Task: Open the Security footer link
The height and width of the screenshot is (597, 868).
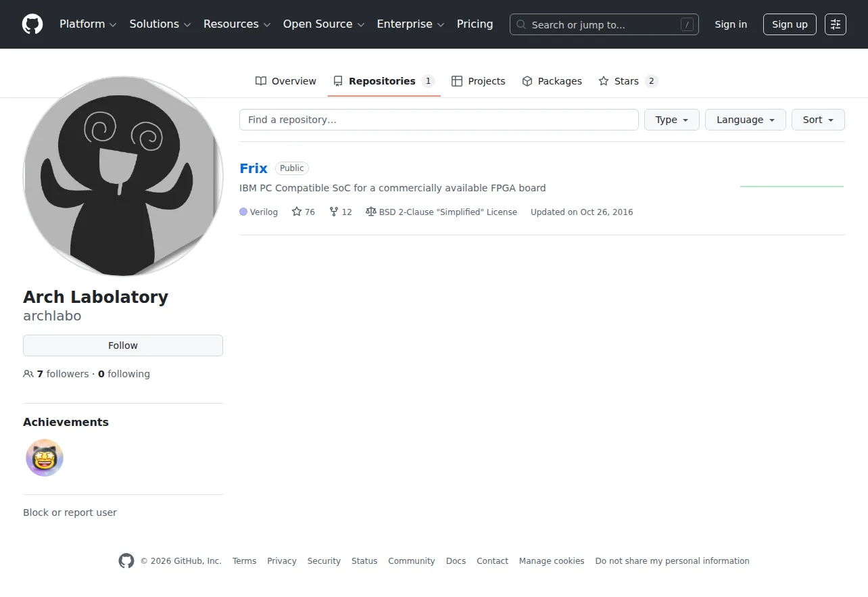Action: click(324, 561)
